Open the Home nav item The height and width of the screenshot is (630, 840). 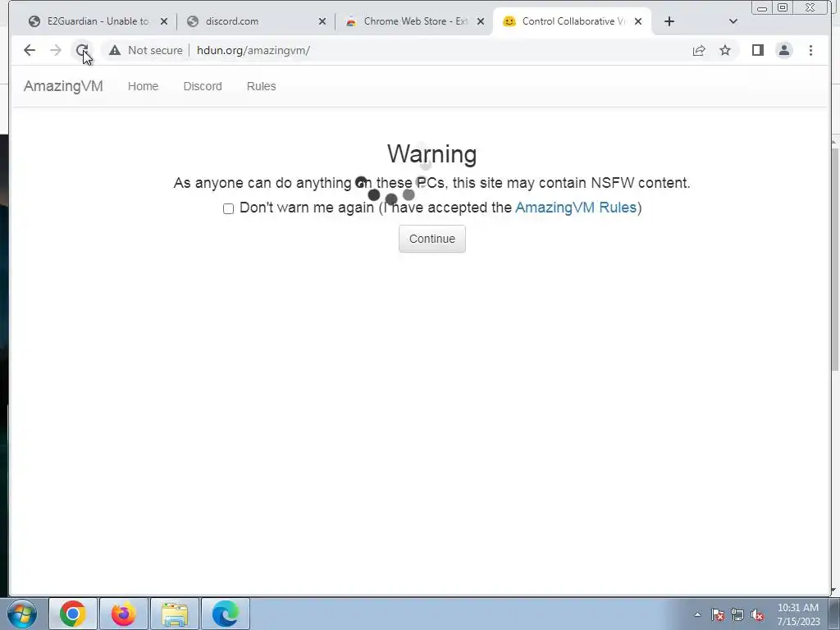[x=143, y=86]
